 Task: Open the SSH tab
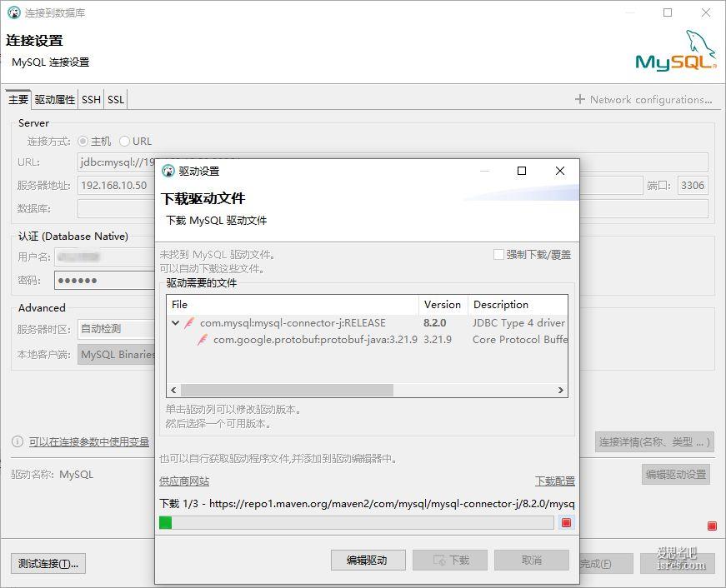(91, 99)
